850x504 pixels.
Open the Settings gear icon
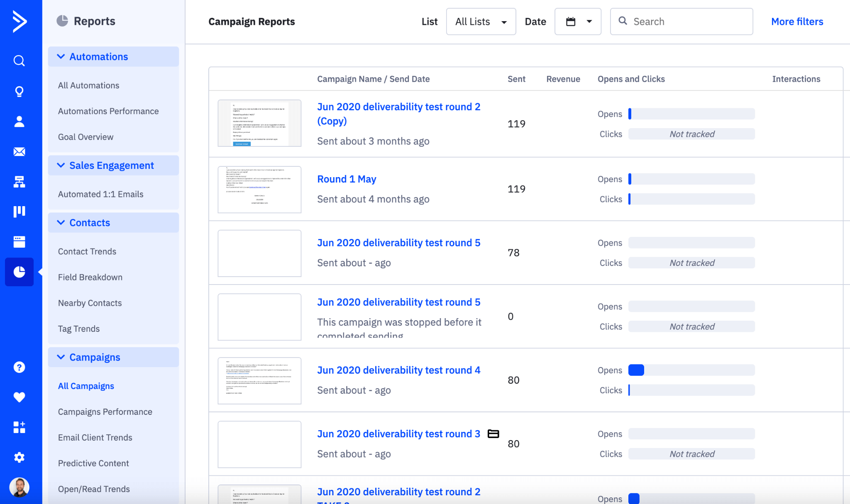19,457
